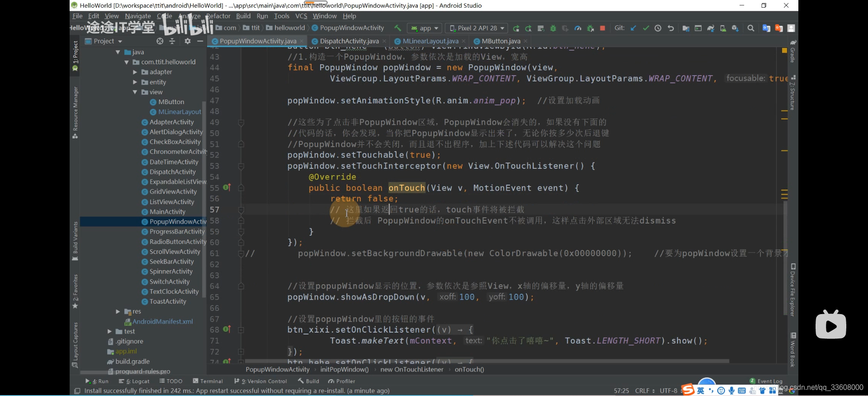This screenshot has width=868, height=396.
Task: Open the Profiler tool window
Action: 341,381
